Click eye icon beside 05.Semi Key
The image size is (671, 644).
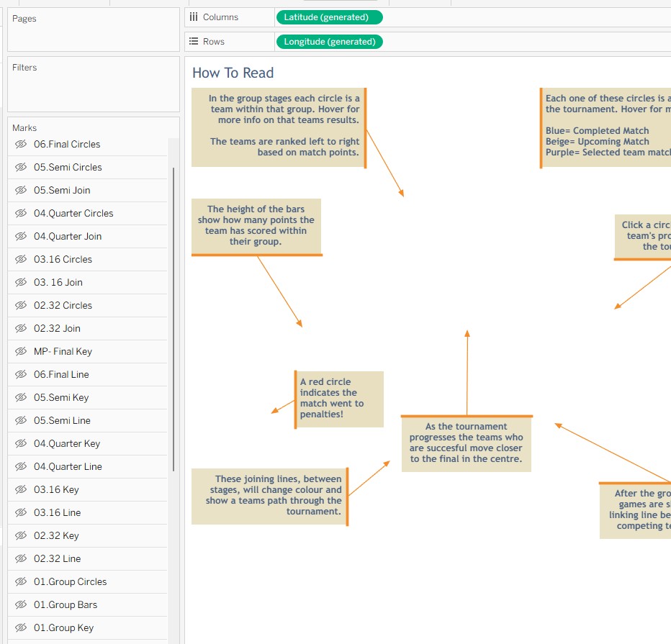21,398
